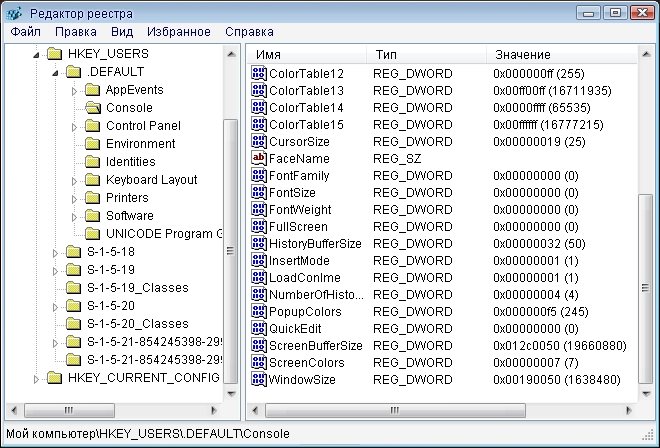The width and height of the screenshot is (660, 448).
Task: Collapse the .DEFAULT key branch
Action: click(55, 72)
